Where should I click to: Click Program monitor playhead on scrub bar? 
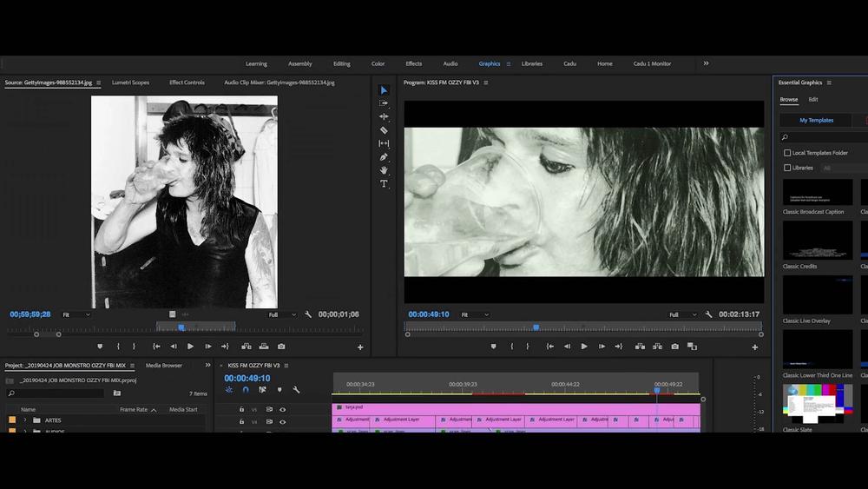(536, 327)
